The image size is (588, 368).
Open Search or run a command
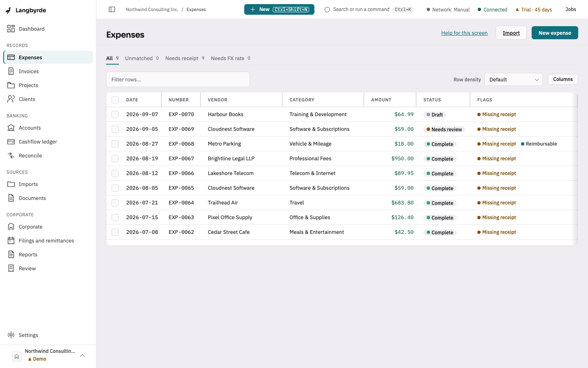pyautogui.click(x=369, y=9)
